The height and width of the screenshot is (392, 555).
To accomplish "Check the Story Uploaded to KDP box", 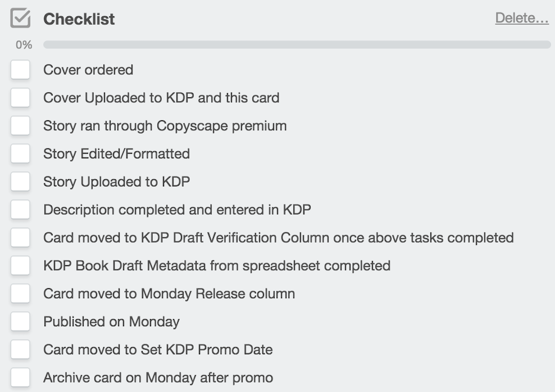I will (x=20, y=181).
